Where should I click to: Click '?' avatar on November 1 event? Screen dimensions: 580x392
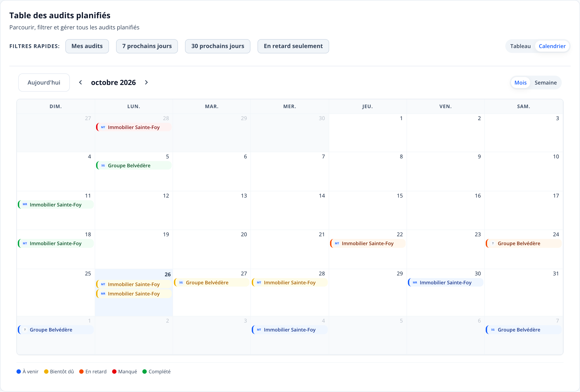tap(25, 330)
